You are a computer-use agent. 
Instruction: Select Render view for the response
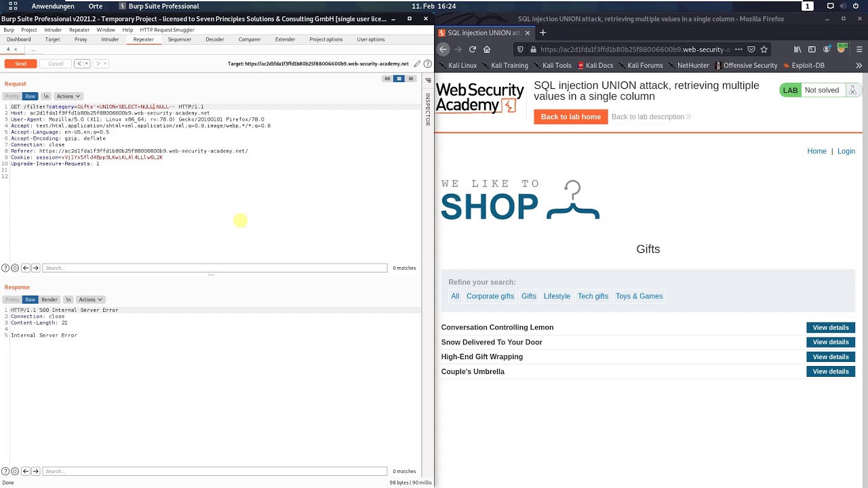pyautogui.click(x=50, y=300)
